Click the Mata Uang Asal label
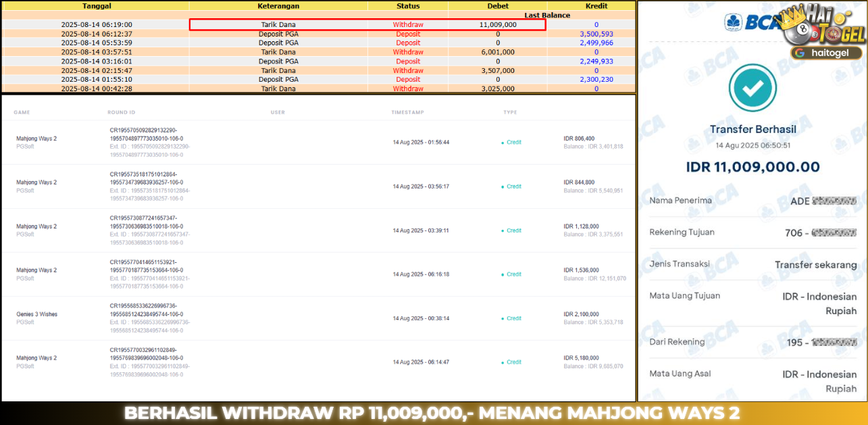The width and height of the screenshot is (868, 425). (680, 374)
